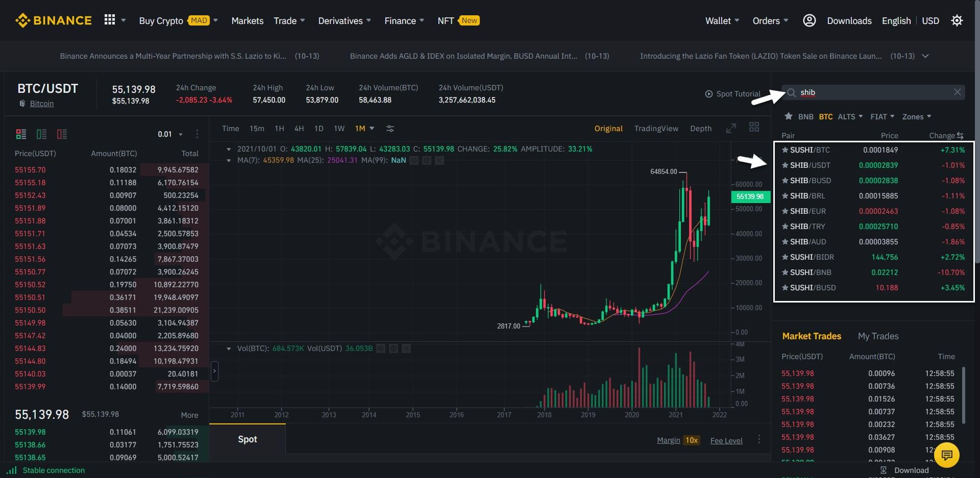Open the user account profile icon

pyautogui.click(x=809, y=20)
